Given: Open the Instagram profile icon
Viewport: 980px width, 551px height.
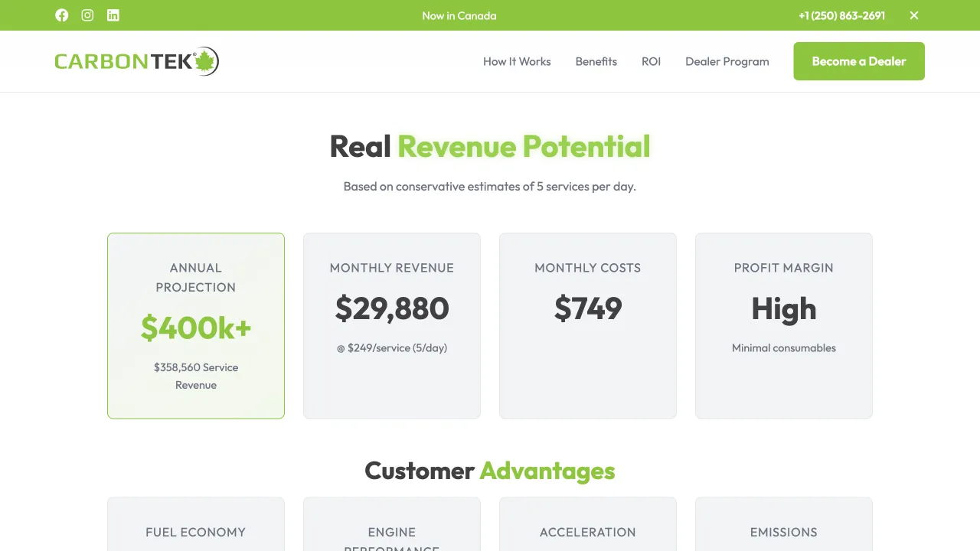Looking at the screenshot, I should click(x=87, y=15).
